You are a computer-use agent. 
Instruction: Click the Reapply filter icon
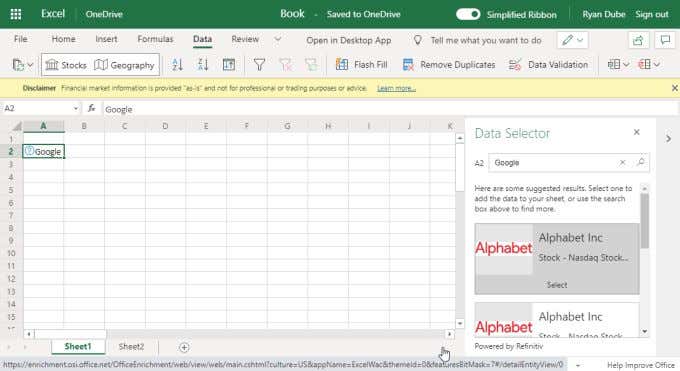click(x=311, y=65)
